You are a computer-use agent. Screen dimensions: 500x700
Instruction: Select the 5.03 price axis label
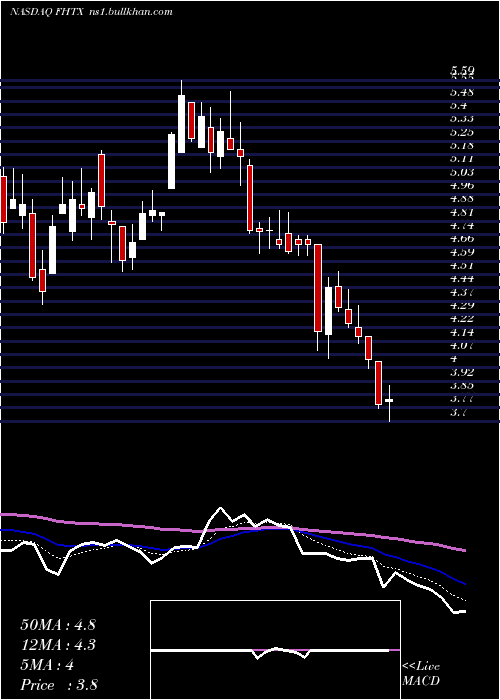pyautogui.click(x=462, y=172)
